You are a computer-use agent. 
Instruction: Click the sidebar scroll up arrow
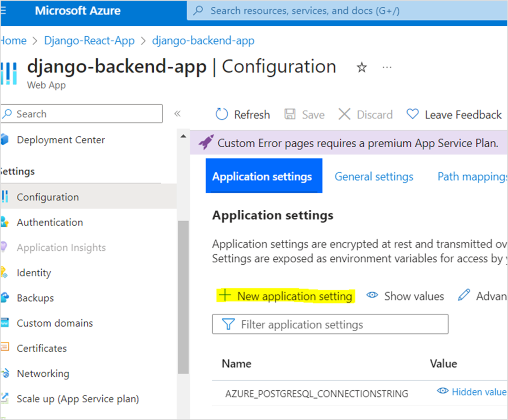coord(184,136)
